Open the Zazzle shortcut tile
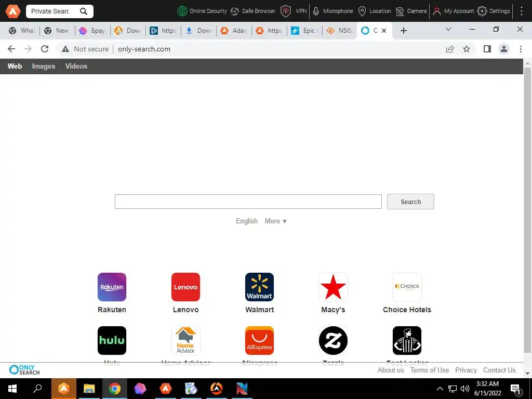This screenshot has height=399, width=532. 333,341
